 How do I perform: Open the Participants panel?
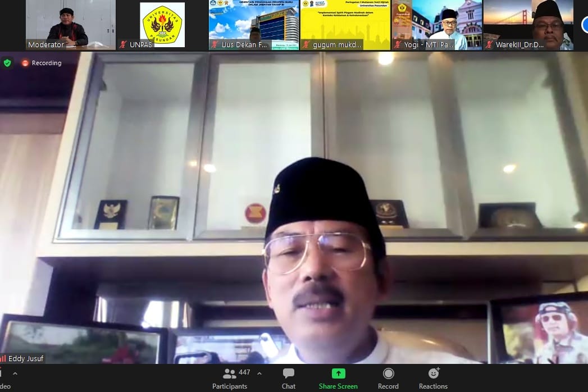tap(230, 379)
